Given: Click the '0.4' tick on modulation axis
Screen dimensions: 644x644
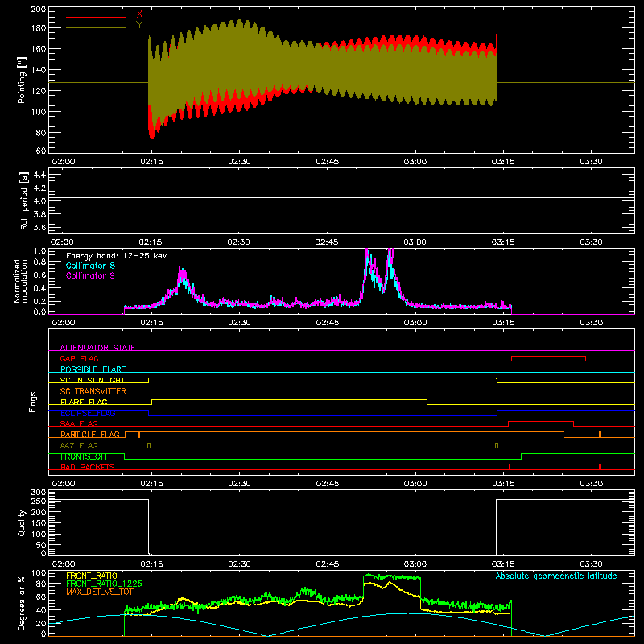Looking at the screenshot, I should coord(39,288).
